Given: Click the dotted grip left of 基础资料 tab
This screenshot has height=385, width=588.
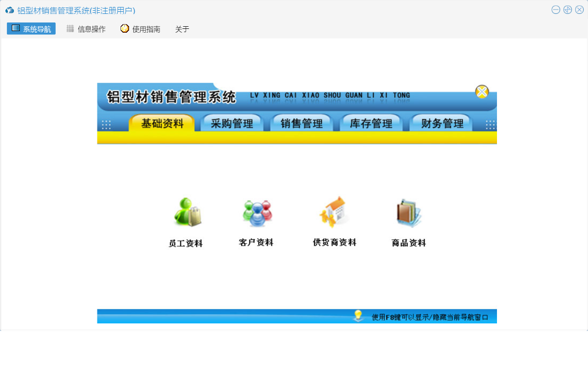Looking at the screenshot, I should click(x=106, y=124).
